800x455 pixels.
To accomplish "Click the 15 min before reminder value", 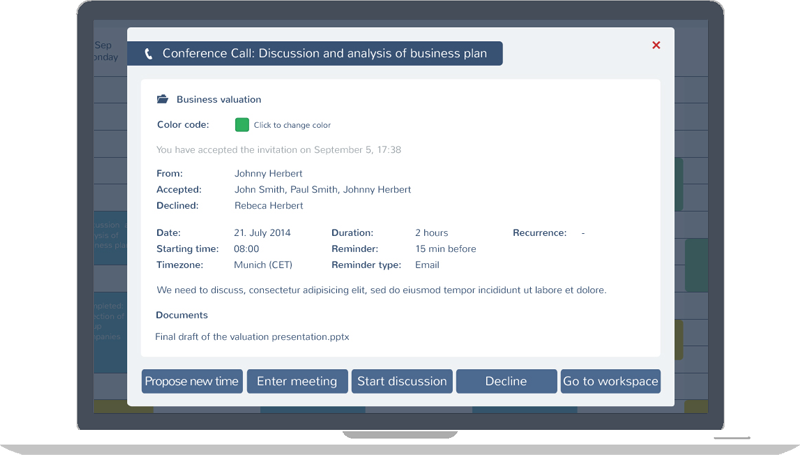I will coord(446,249).
